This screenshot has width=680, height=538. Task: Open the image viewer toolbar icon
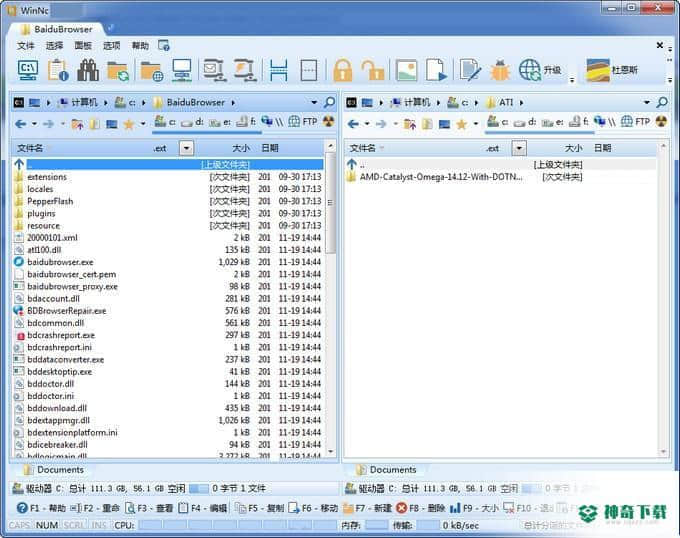pyautogui.click(x=406, y=70)
